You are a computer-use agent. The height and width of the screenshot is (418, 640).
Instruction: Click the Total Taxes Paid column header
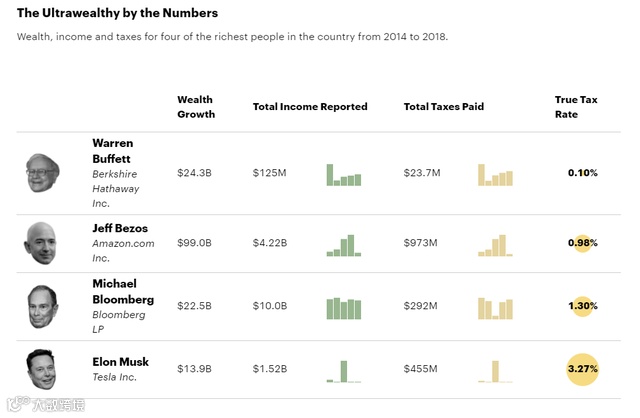click(x=443, y=107)
